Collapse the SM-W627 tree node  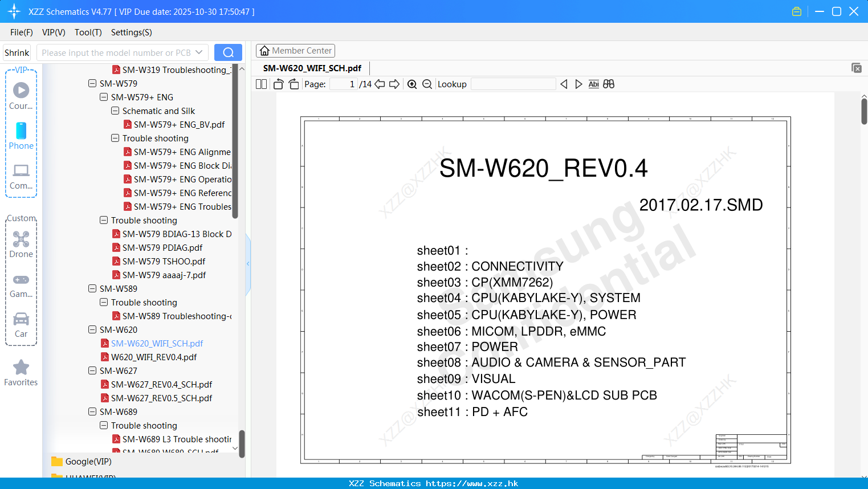click(92, 370)
